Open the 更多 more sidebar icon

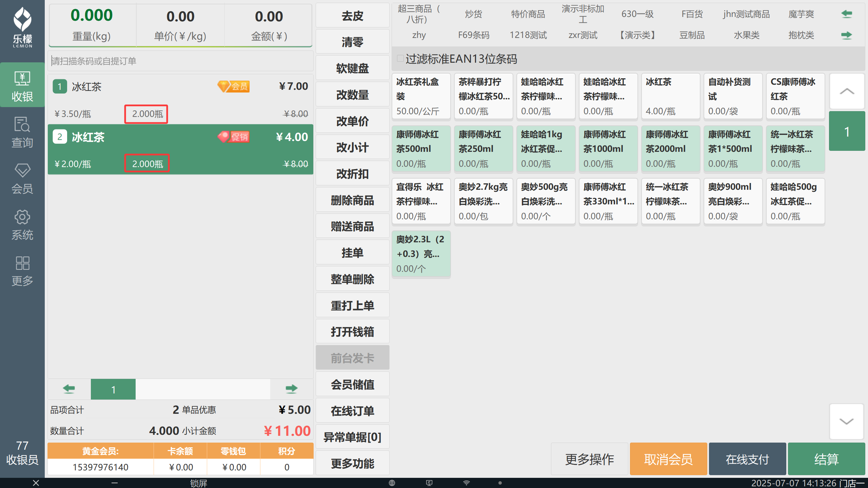[x=22, y=270]
